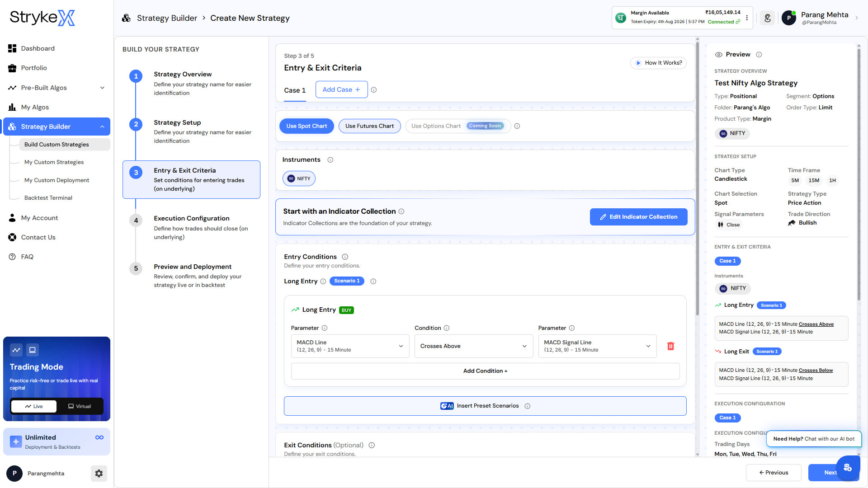Click the support headset icon in header
This screenshot has height=488, width=868.
coord(768,18)
